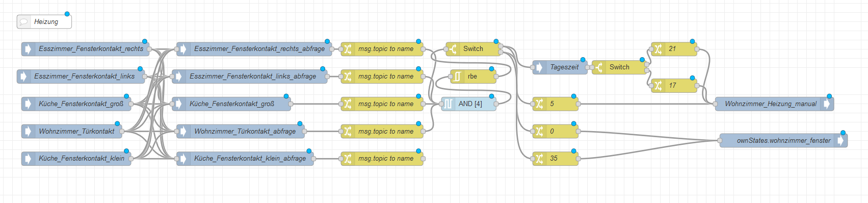Click the top Switch node's branch icon
The width and height of the screenshot is (868, 203).
453,49
